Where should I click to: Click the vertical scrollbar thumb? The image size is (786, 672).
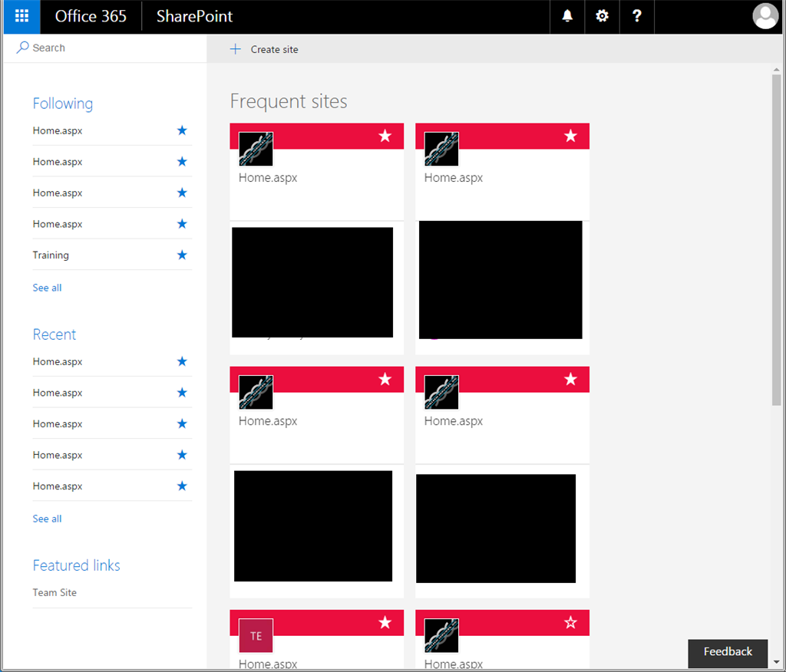pos(777,239)
